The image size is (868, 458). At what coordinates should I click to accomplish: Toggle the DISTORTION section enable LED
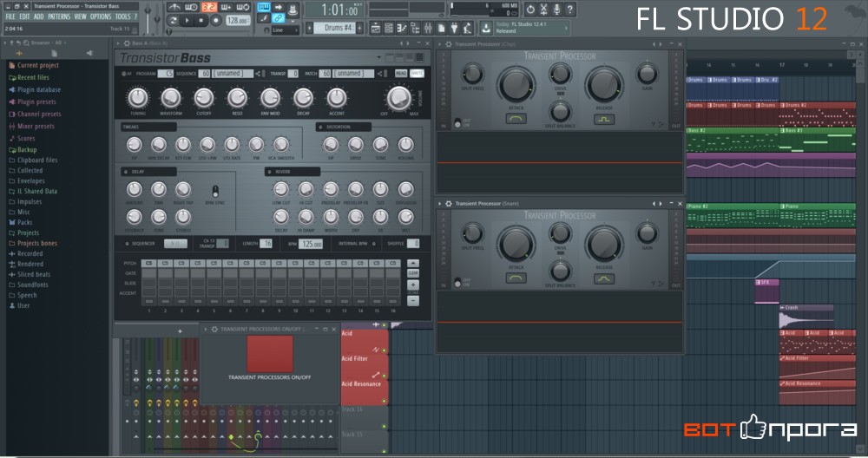coord(320,128)
